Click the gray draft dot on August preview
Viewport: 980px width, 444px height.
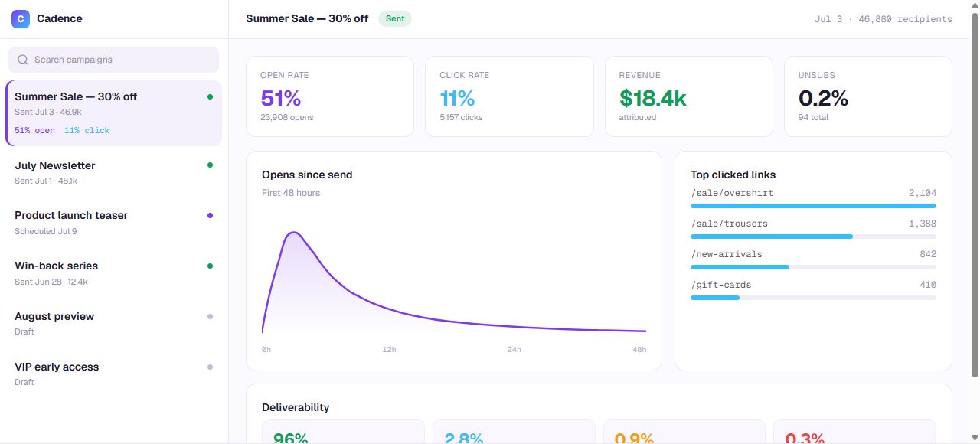pyautogui.click(x=210, y=317)
